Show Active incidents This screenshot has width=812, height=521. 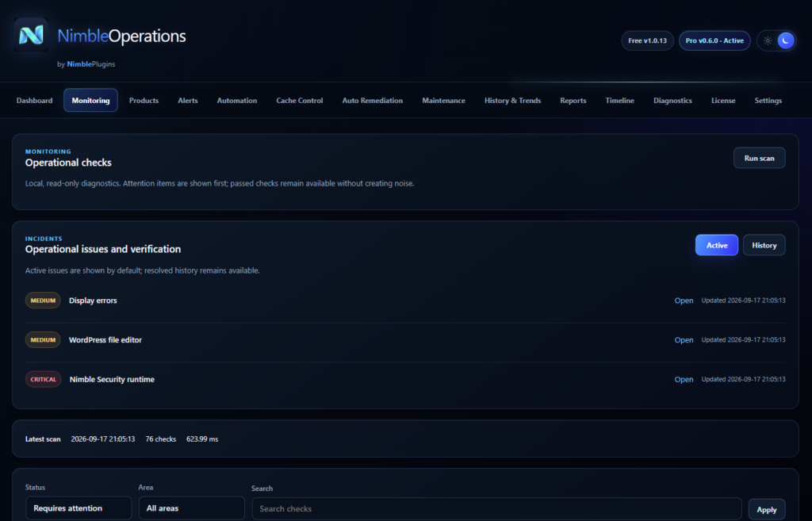pos(717,245)
